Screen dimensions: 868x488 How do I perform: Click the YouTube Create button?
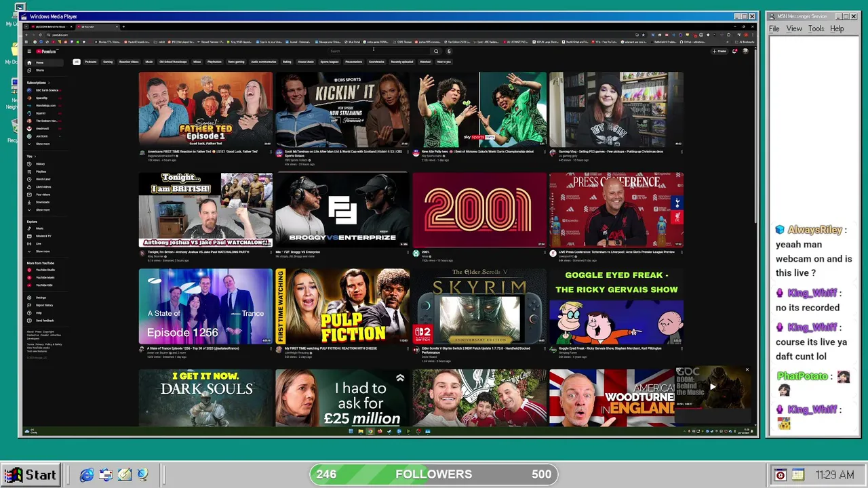click(720, 52)
